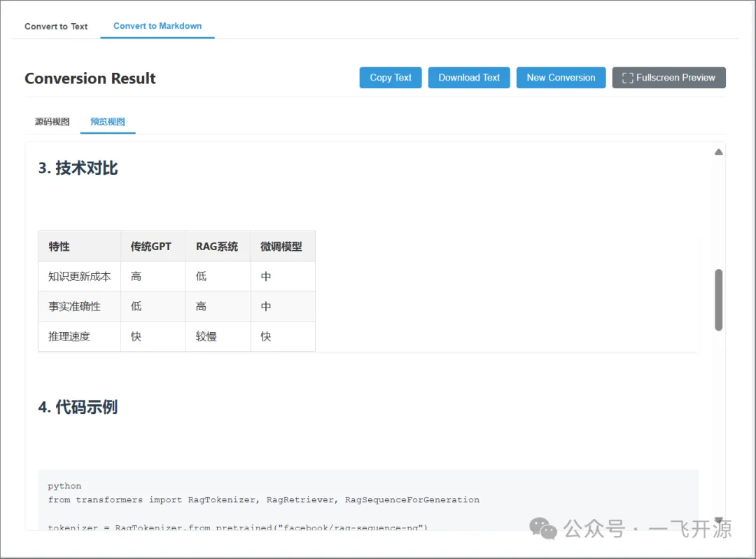Click the 4. 代码示例 heading
Viewport: 756px width, 559px height.
pyautogui.click(x=78, y=407)
